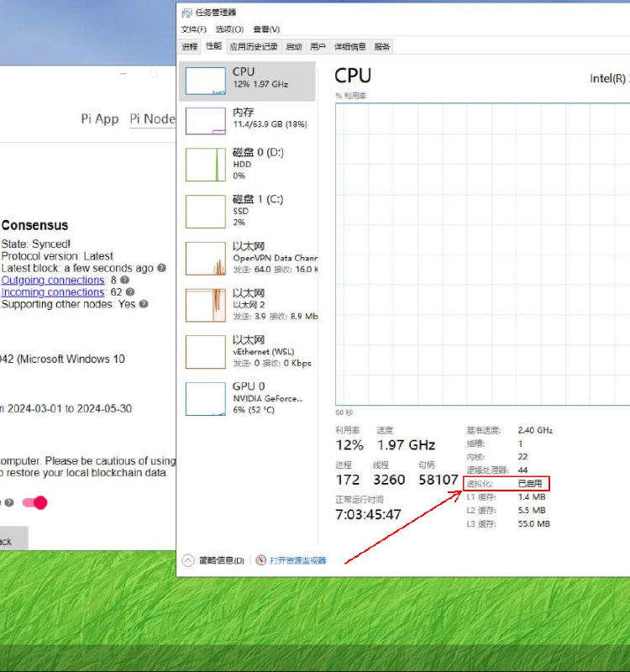
Task: Click the resource monitor icon beside 打开资源监视器
Action: (261, 560)
